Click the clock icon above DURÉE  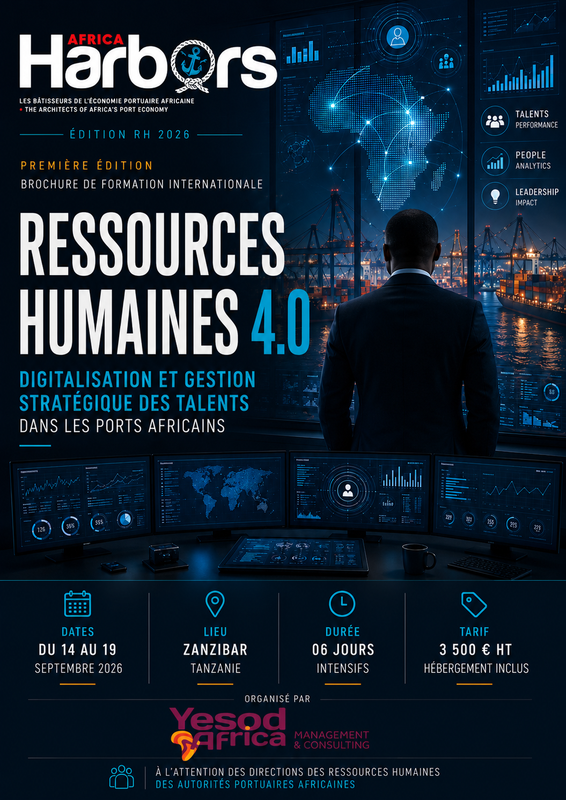click(342, 604)
